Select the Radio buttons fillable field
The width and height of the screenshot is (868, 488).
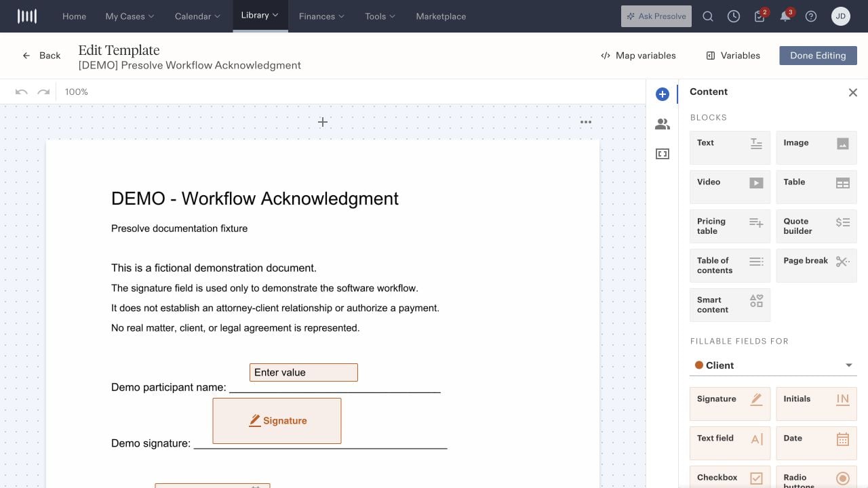tap(816, 477)
